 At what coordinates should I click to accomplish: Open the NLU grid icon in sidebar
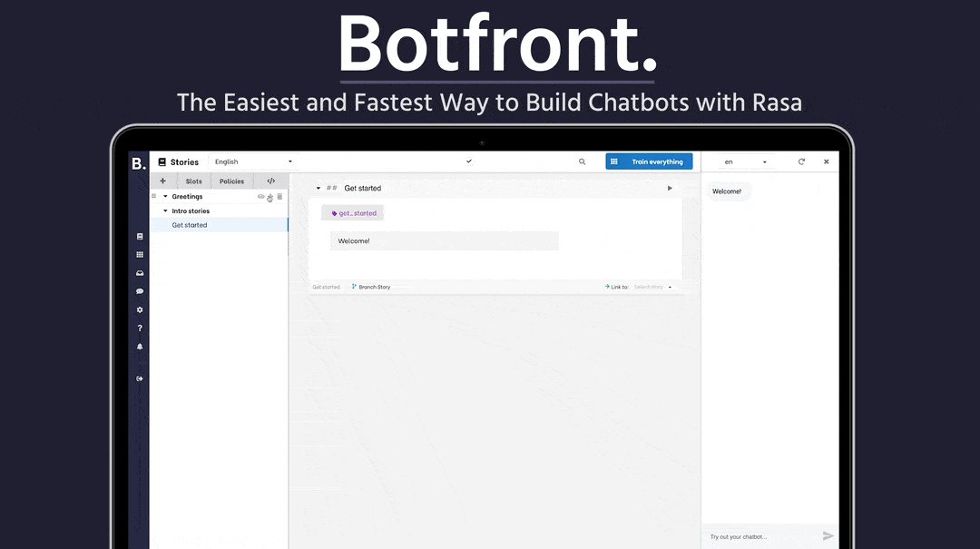[x=140, y=254]
